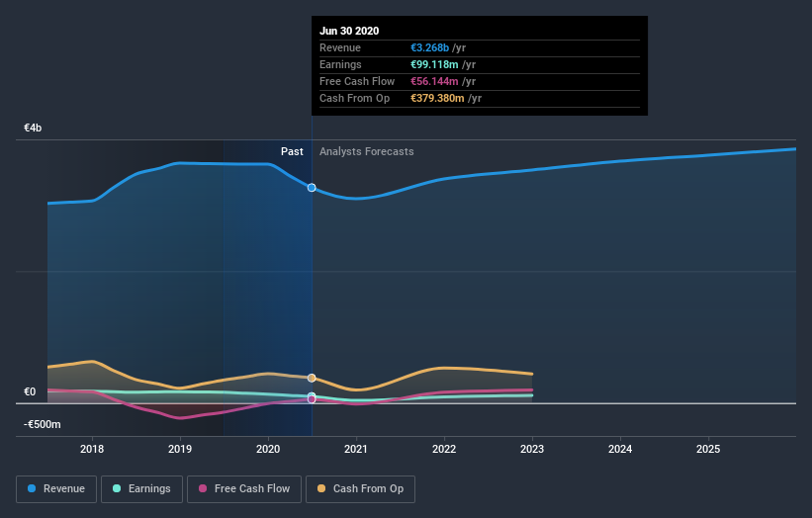Click the 2019 x-axis label
This screenshot has width=812, height=518.
(180, 449)
